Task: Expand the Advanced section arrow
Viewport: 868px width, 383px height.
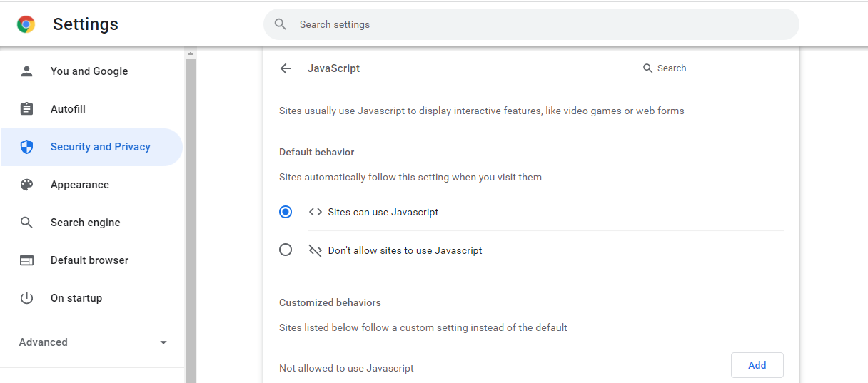Action: click(163, 342)
